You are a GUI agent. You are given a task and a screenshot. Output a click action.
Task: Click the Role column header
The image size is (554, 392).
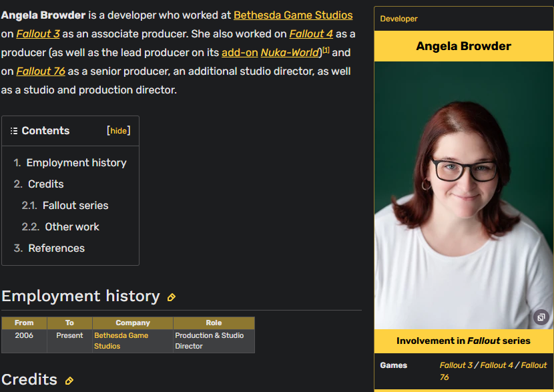[x=214, y=323]
